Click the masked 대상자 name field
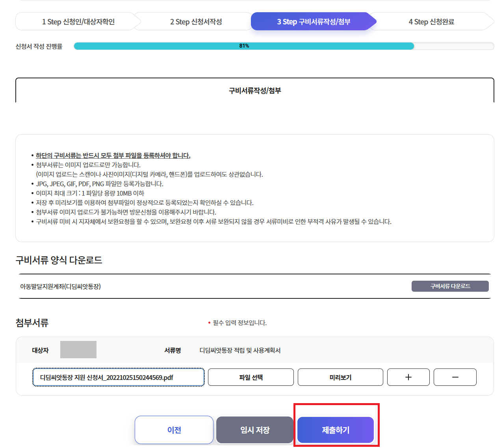 (78, 350)
